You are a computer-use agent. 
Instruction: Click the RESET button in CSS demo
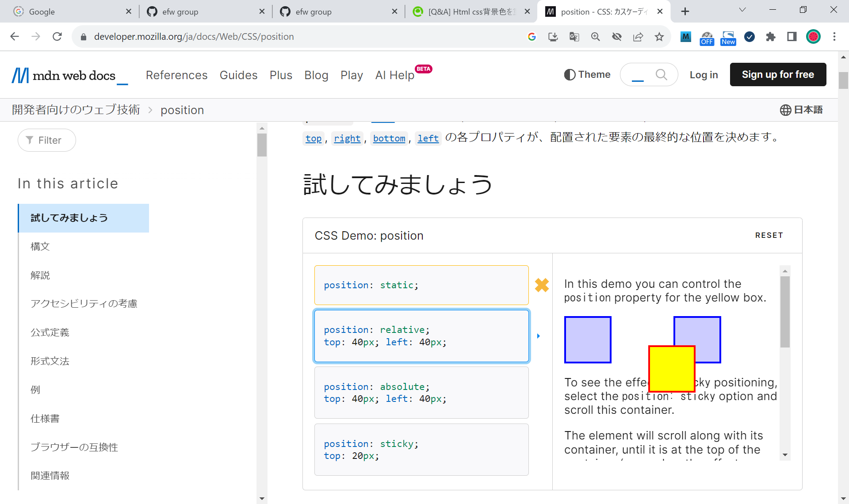(769, 235)
